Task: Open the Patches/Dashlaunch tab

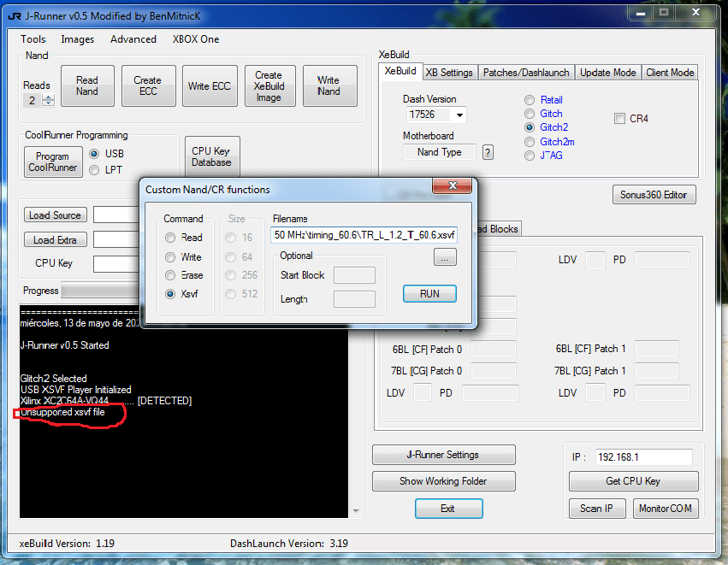Action: [526, 73]
